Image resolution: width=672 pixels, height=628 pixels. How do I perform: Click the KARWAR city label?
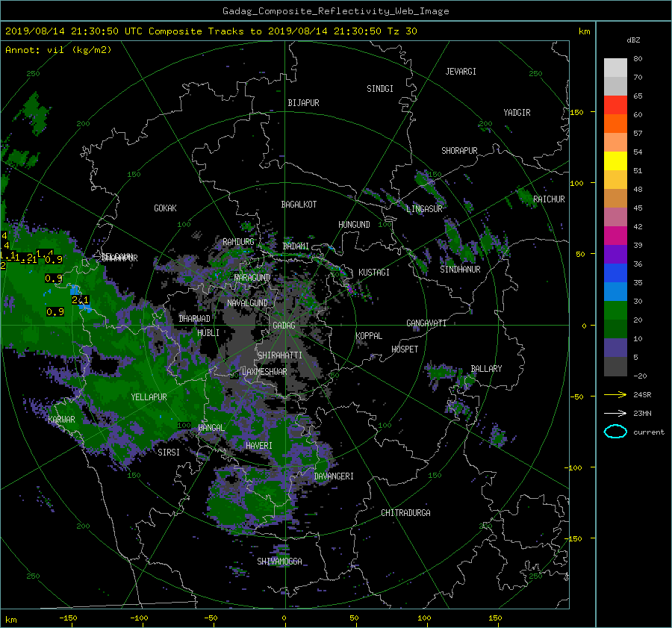[61, 420]
